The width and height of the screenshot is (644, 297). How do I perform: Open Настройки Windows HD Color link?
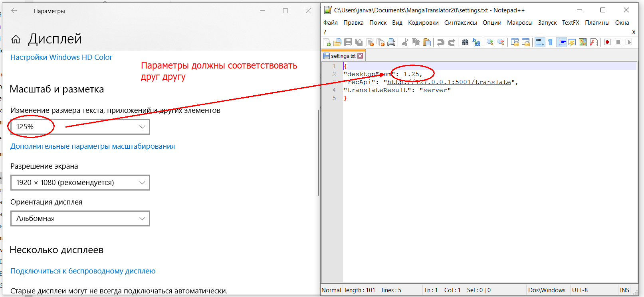coord(61,57)
